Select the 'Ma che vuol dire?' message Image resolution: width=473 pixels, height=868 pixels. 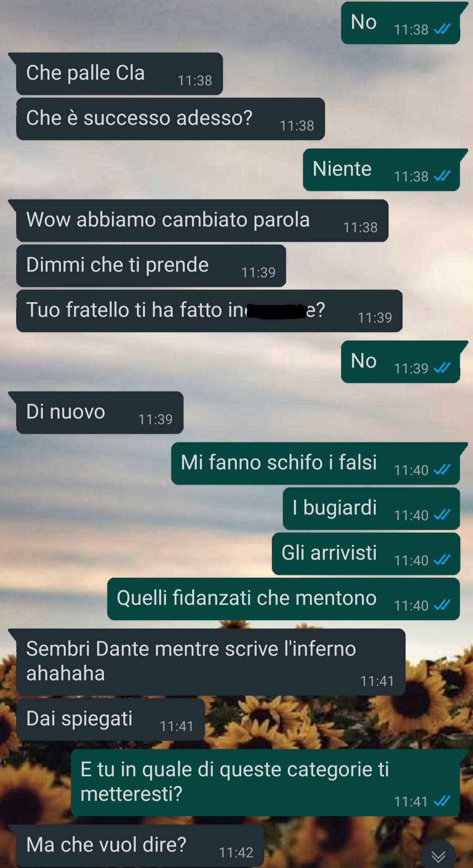click(x=140, y=846)
